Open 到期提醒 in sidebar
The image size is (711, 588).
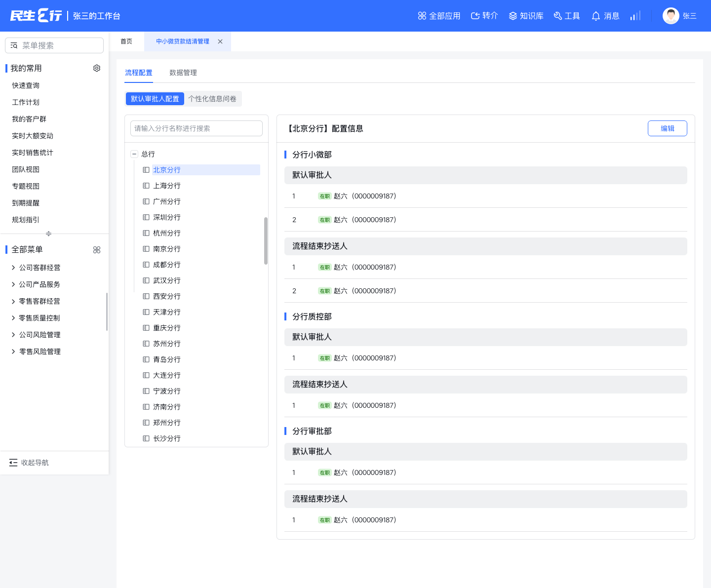pos(26,203)
